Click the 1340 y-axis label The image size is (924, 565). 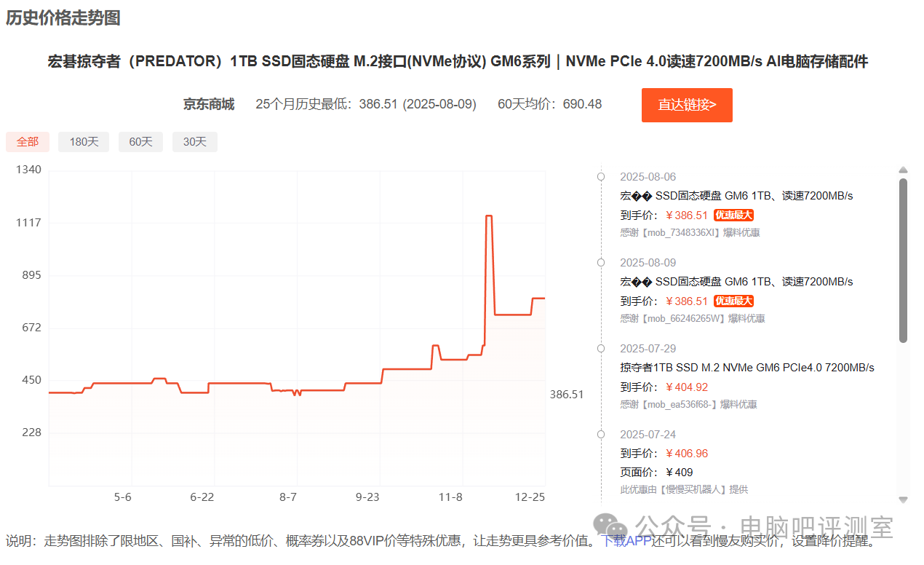click(x=29, y=170)
